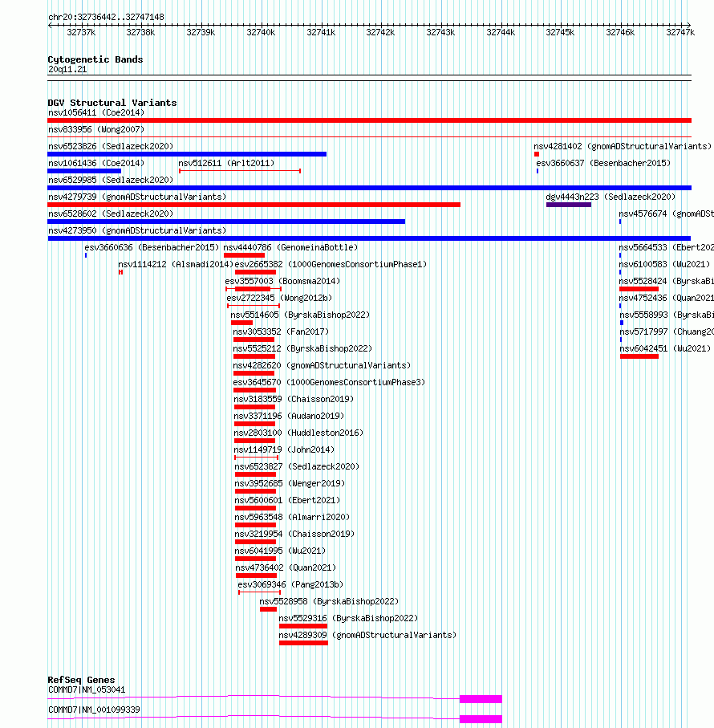This screenshot has width=714, height=728.
Task: Select nsv4289309 gnomAD variant label
Action: coord(367,635)
